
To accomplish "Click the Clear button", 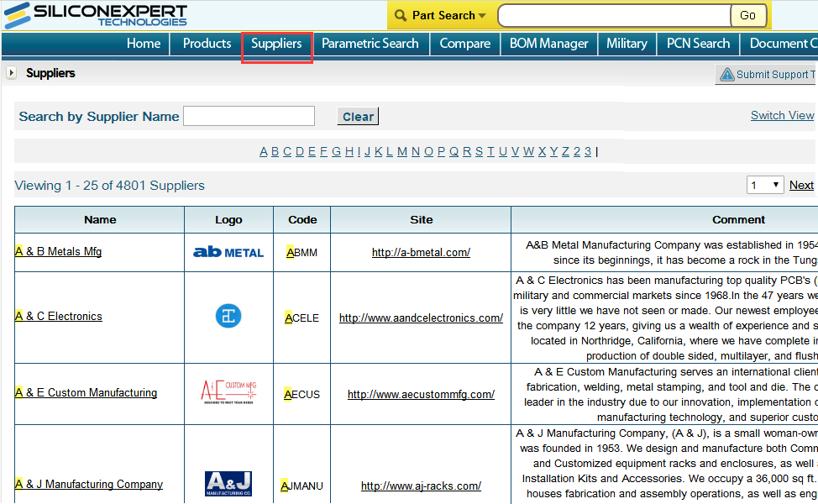I will [x=358, y=117].
